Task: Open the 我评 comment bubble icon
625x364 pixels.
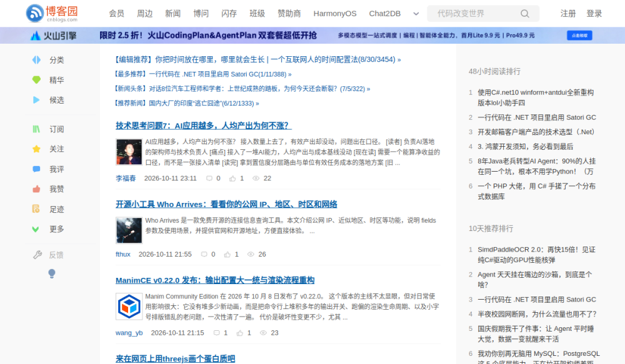Action: point(36,169)
